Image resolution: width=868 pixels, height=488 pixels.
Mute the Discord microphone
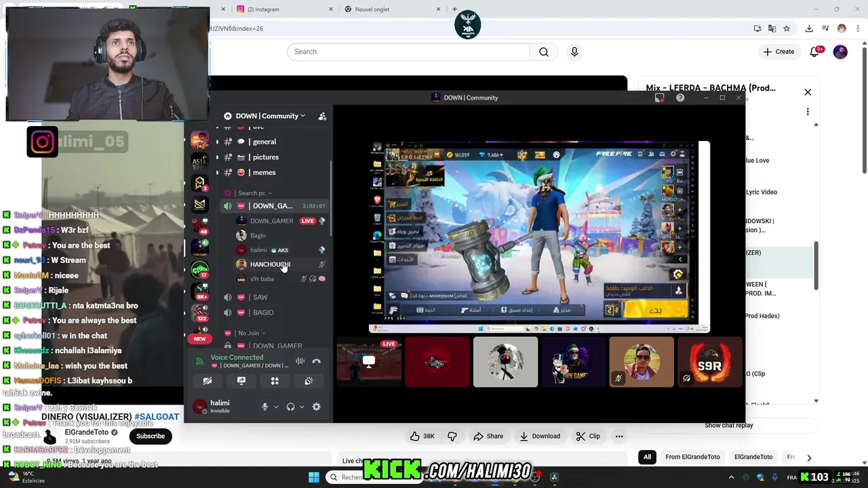[265, 407]
